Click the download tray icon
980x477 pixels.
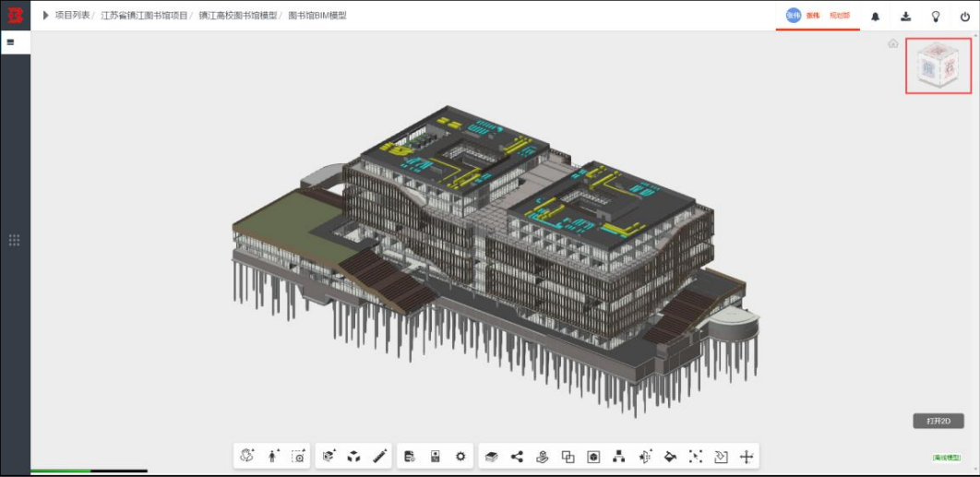coord(905,17)
